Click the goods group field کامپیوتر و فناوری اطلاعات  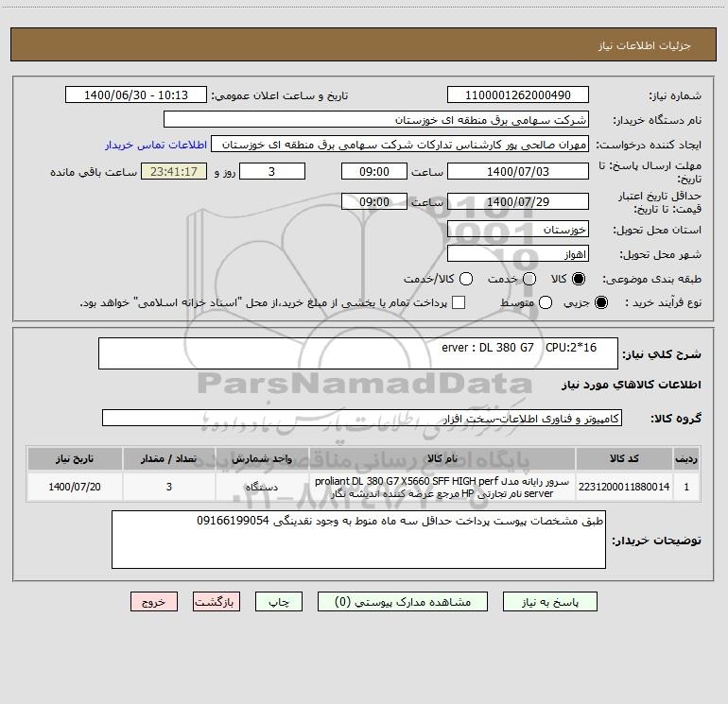(x=362, y=418)
